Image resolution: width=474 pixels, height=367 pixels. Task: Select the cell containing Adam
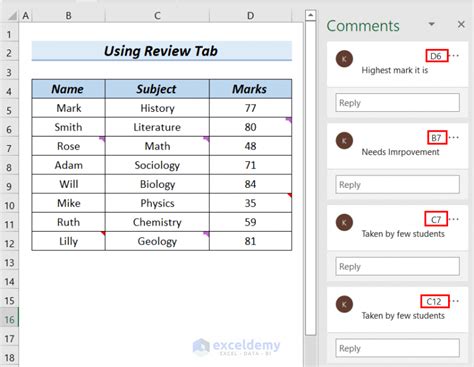tap(68, 165)
